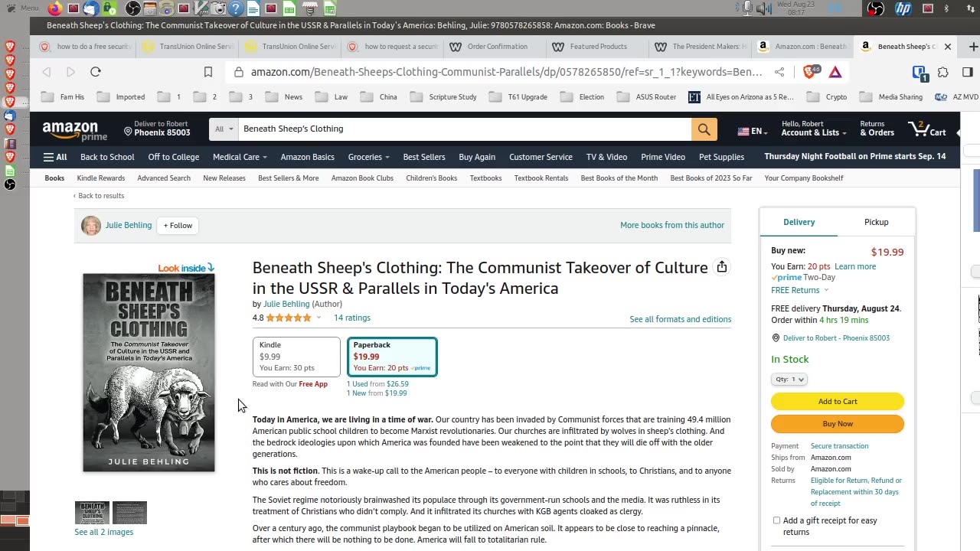
Task: Expand the Account & Lists menu
Action: tap(813, 129)
